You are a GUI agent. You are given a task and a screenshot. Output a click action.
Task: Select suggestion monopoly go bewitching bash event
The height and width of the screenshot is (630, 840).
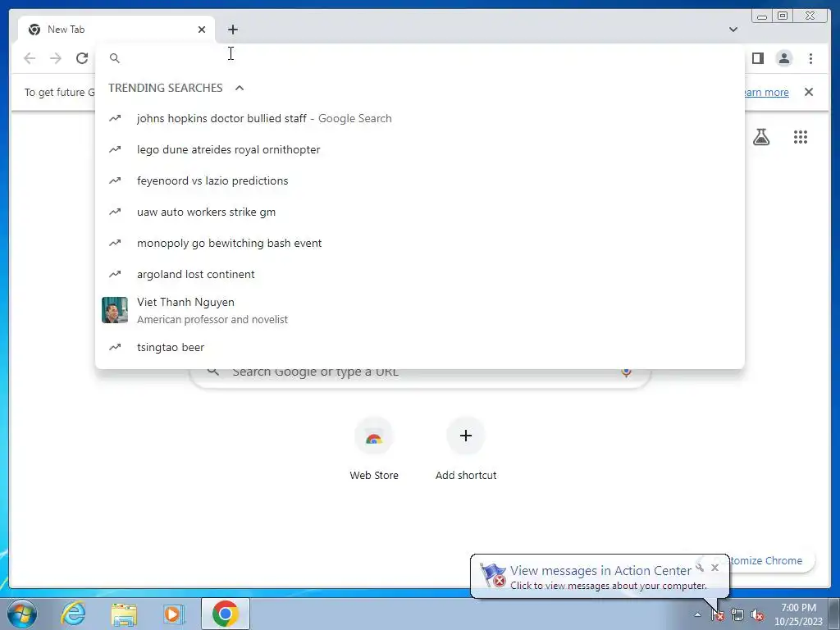(x=419, y=243)
